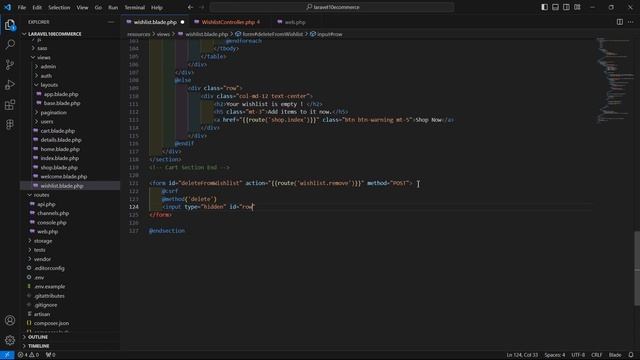640x360 pixels.
Task: Open the View menu
Action: click(x=82, y=7)
